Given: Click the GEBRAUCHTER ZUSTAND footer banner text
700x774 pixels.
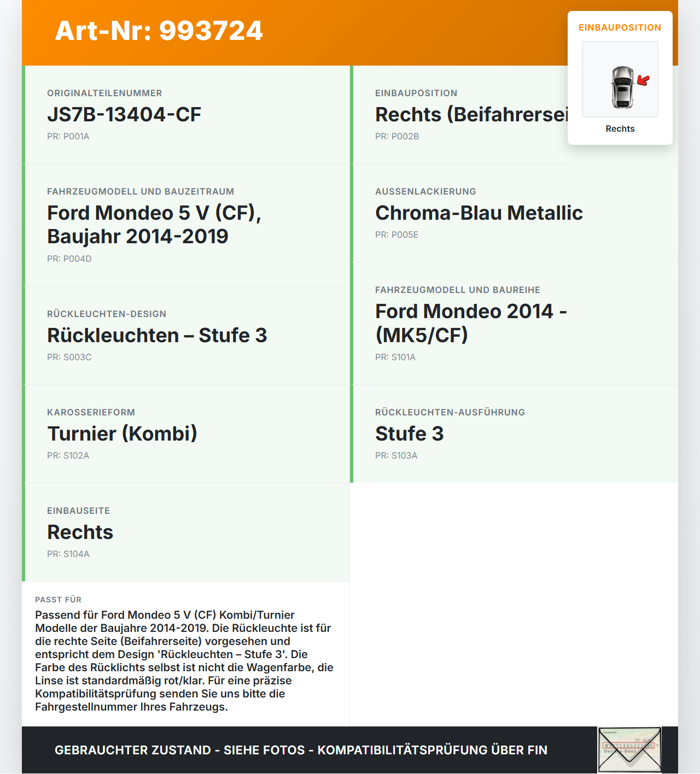Looking at the screenshot, I should (301, 750).
